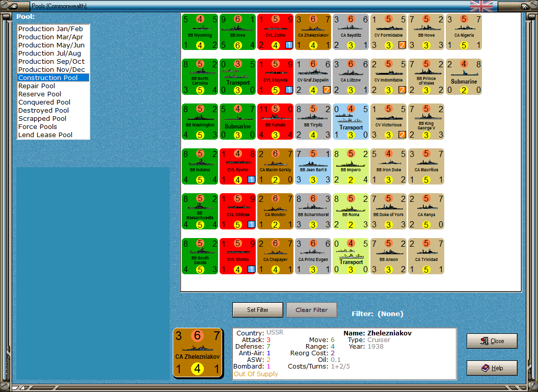Switch to the Repair Pool
The image size is (538, 392).
53,86
